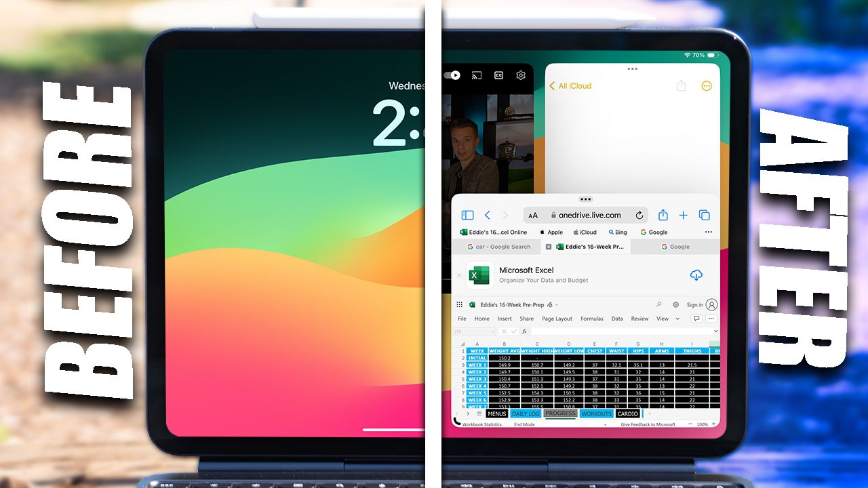The width and height of the screenshot is (868, 488).
Task: Zoom out with the minus button
Action: tap(690, 424)
